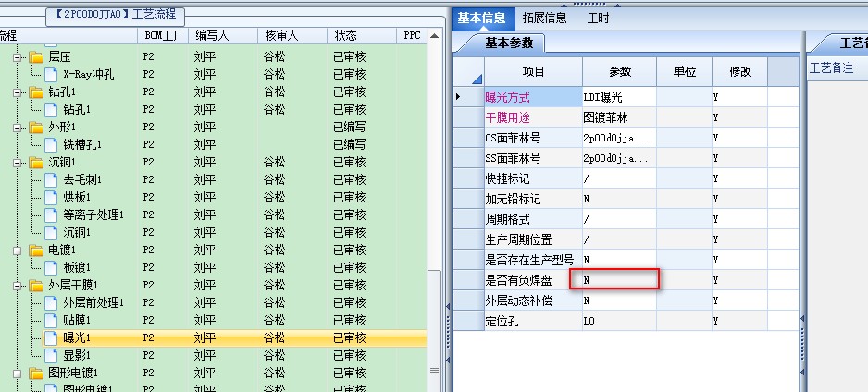Click the document icon of 去毛刺1

(51, 179)
